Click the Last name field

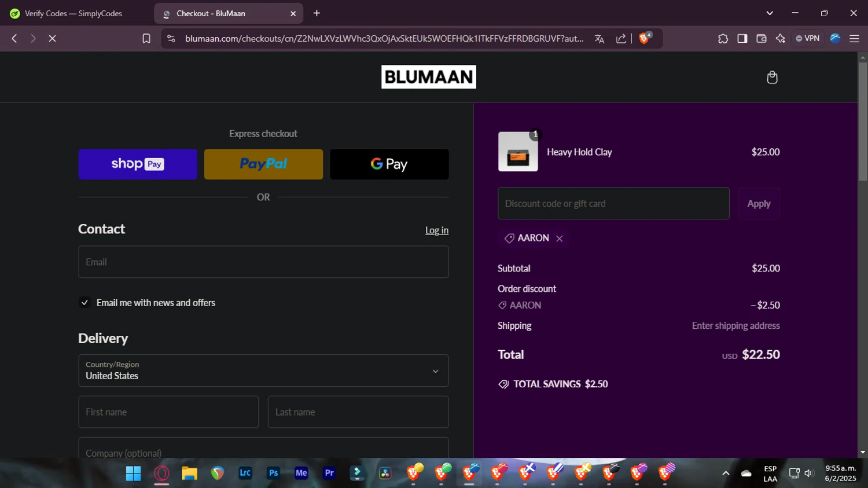click(x=358, y=412)
